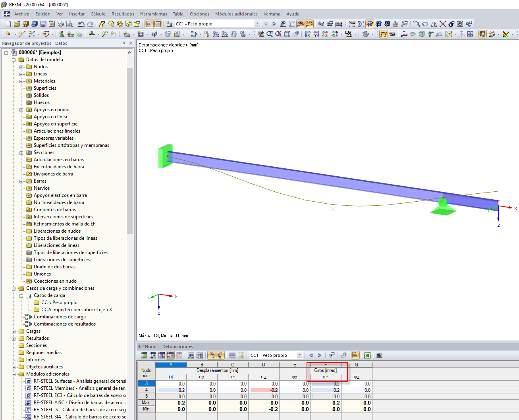The height and width of the screenshot is (420, 519).
Task: Jump to previous table with left arrow icon
Action: click(191, 355)
